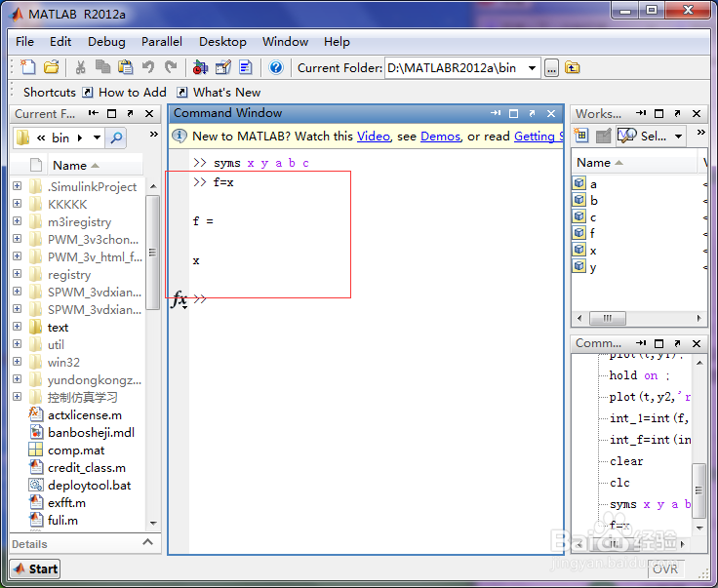718x588 pixels.
Task: Minimize the Current Folder panel
Action: coord(94,113)
